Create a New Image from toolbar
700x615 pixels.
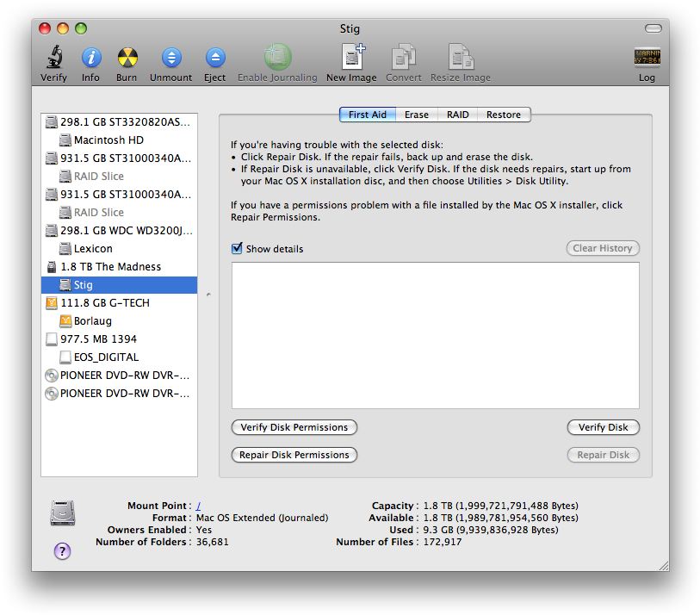(x=351, y=59)
